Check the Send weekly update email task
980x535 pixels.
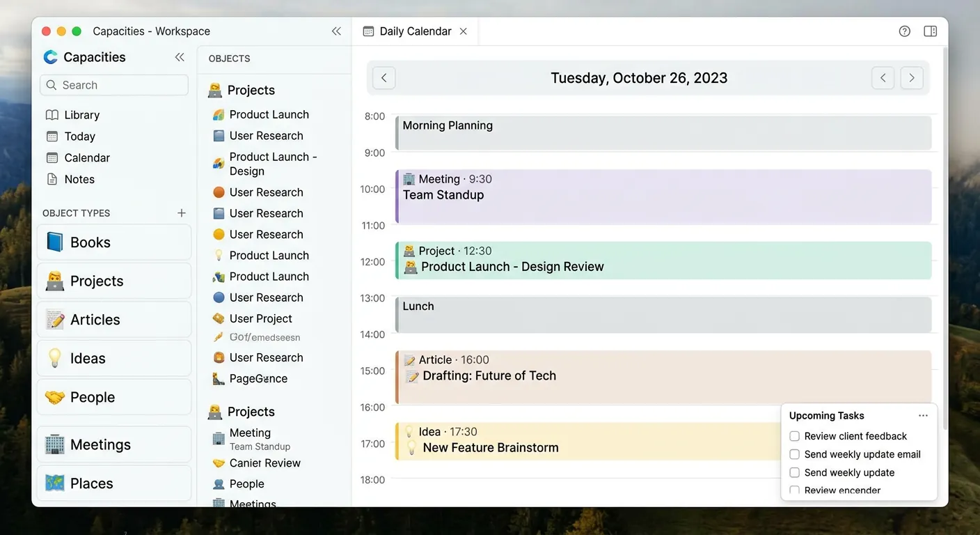tap(794, 454)
